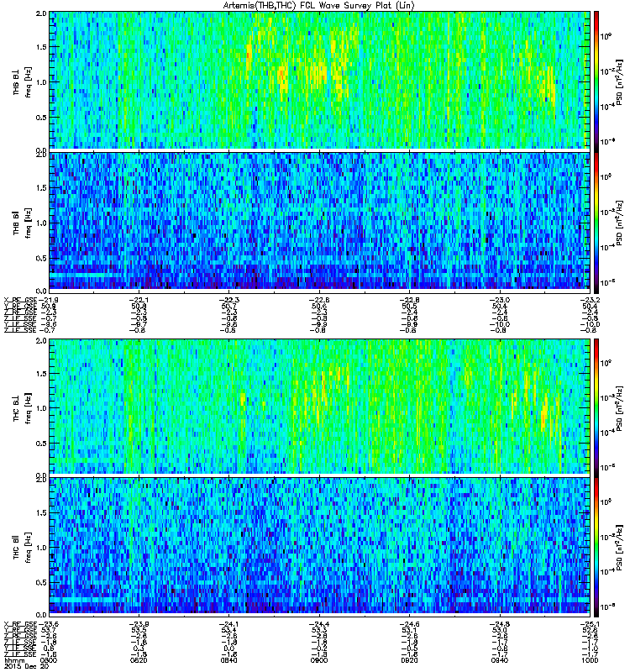Click the THC B∥ spectrogram panel
Viewport: 630px width, 672px height.
[320, 547]
